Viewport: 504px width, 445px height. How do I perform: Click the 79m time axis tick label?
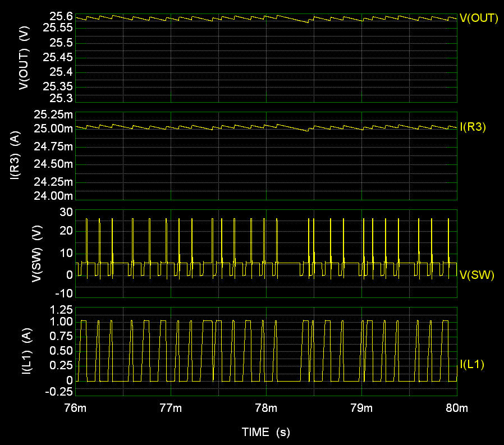[x=361, y=407]
